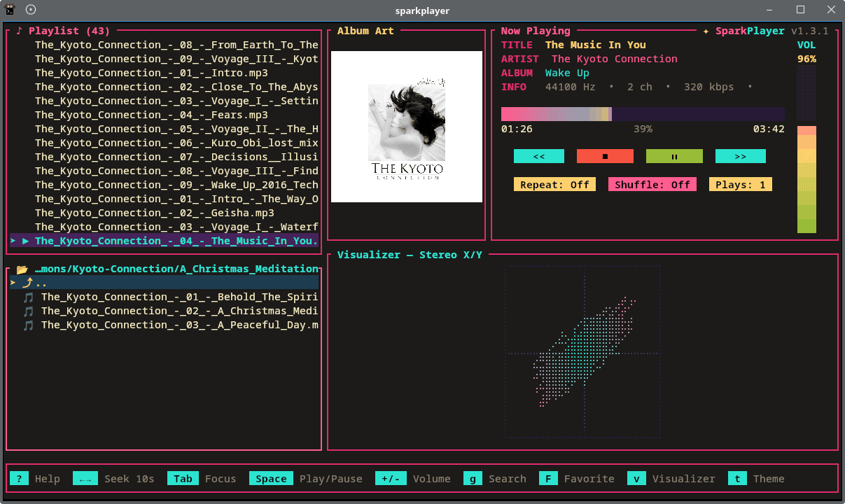The height and width of the screenshot is (504, 845).
Task: Toggle Repeat: Off
Action: (x=555, y=185)
